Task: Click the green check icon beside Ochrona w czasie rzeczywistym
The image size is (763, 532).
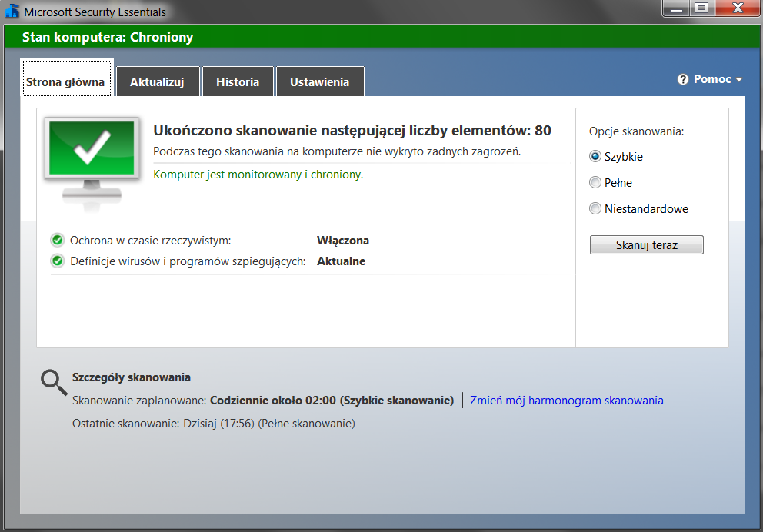Action: pyautogui.click(x=58, y=240)
